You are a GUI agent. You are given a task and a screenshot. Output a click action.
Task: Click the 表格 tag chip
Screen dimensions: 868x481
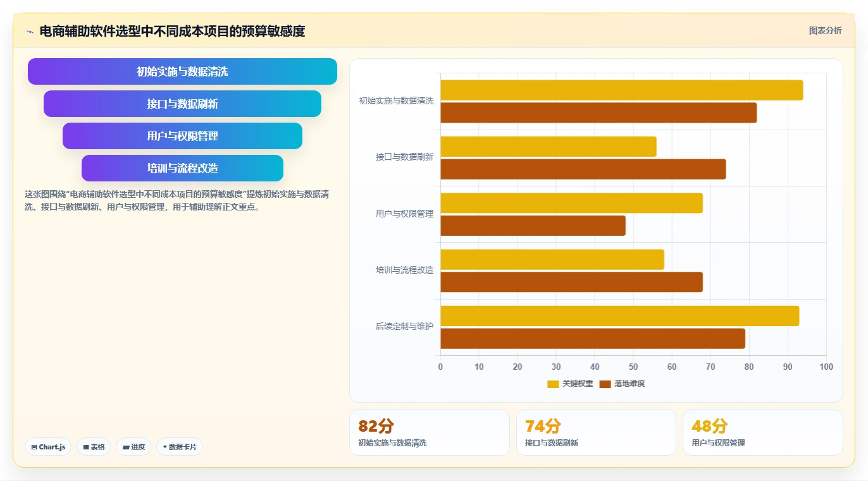pos(94,447)
